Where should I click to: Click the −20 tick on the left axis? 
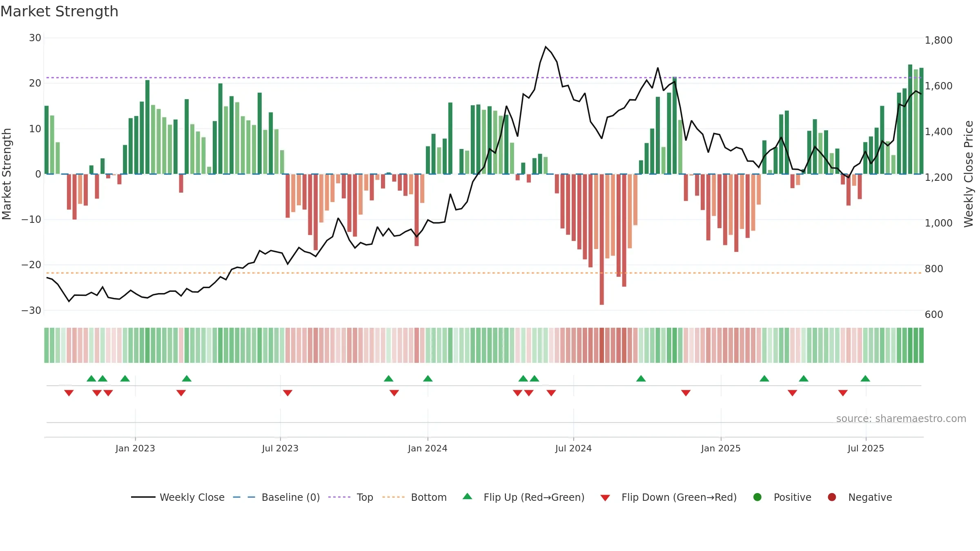(31, 265)
